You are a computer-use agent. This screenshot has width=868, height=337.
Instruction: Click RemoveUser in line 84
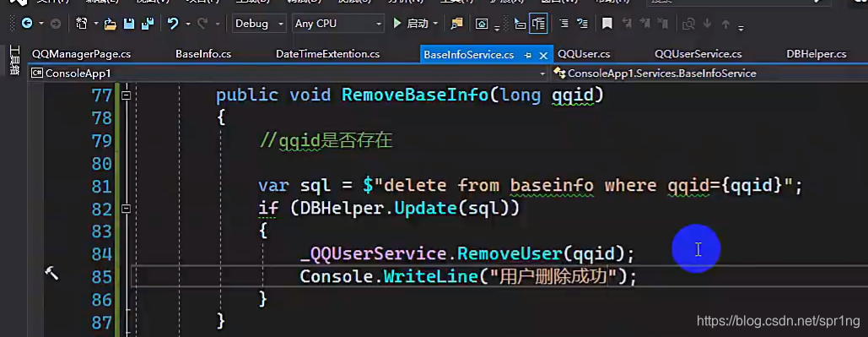coord(509,254)
